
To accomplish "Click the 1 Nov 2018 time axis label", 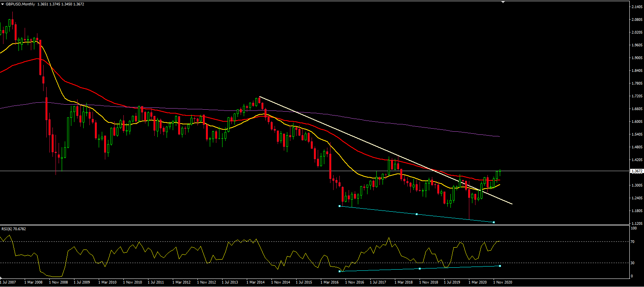I will (428, 282).
